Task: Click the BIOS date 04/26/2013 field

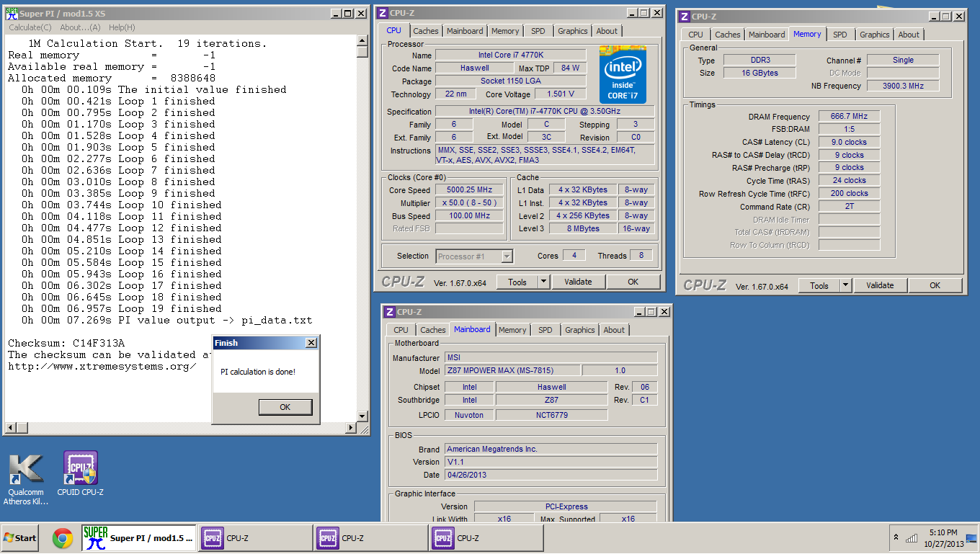Action: 551,475
